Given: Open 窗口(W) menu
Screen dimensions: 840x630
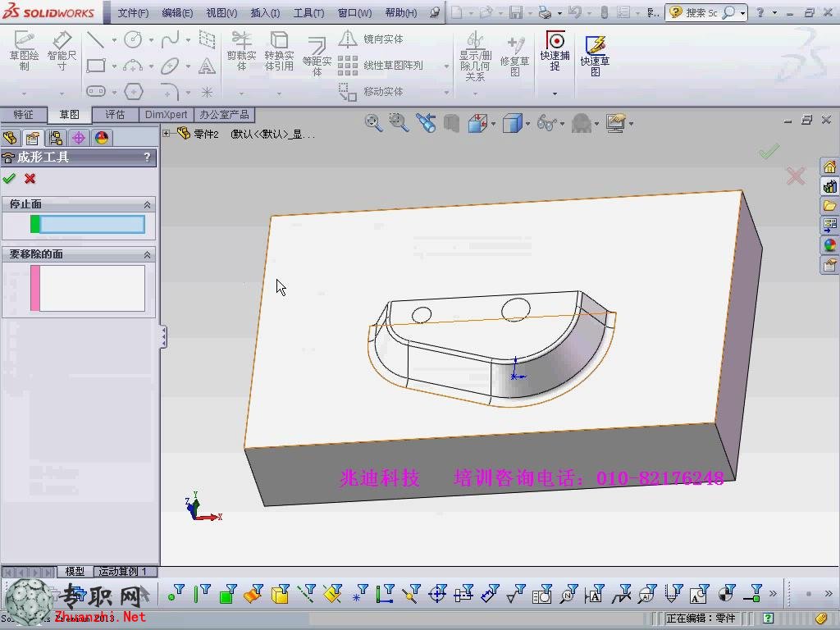Looking at the screenshot, I should [x=354, y=12].
